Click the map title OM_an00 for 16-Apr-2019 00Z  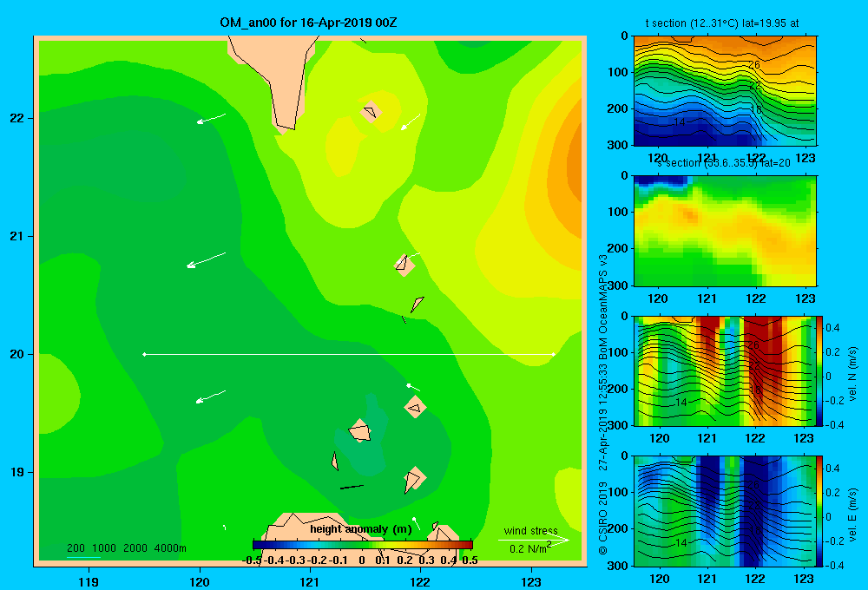[x=308, y=23]
